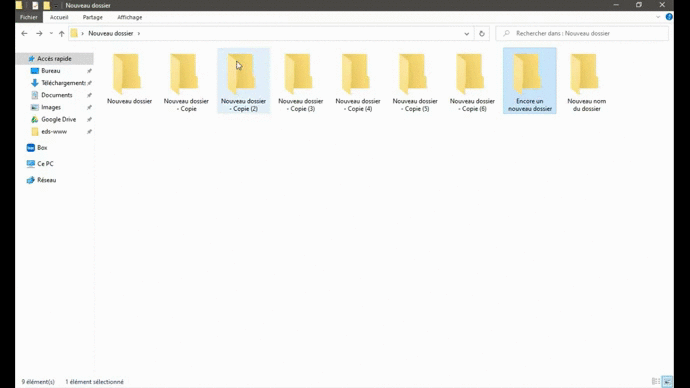This screenshot has width=690, height=388.
Task: Open eds-www folder in sidebar
Action: (x=55, y=132)
